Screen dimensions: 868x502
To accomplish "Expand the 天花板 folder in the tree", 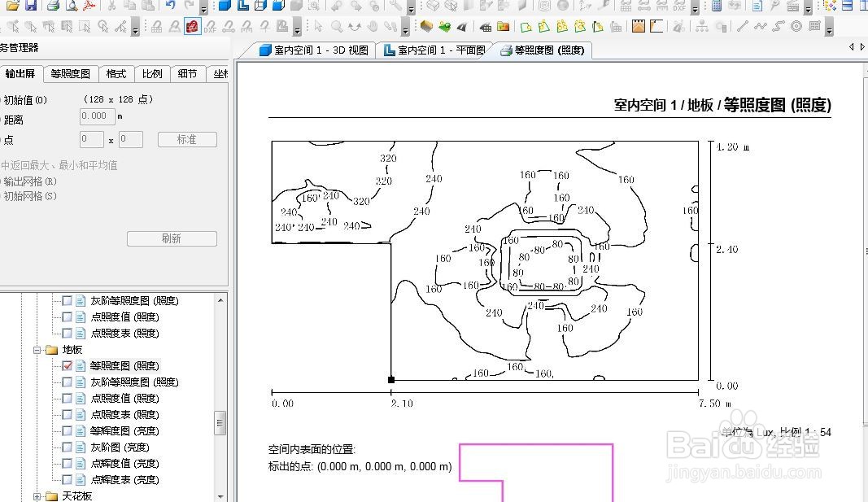I will (x=37, y=496).
